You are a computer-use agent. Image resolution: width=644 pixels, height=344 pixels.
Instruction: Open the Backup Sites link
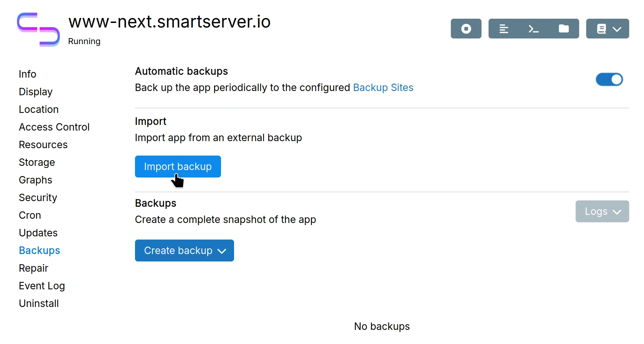[x=383, y=87]
